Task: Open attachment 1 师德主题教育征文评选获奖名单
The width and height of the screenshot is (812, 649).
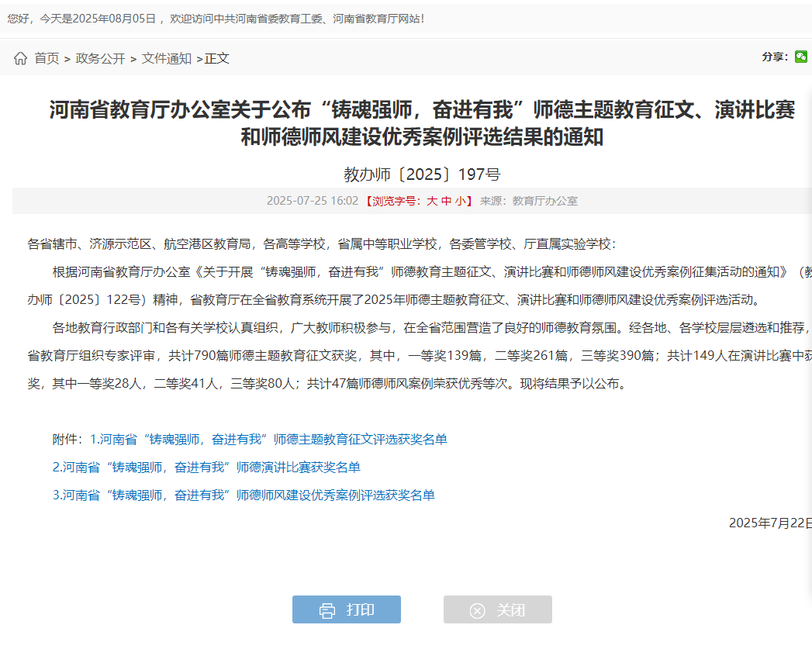Action: point(268,440)
